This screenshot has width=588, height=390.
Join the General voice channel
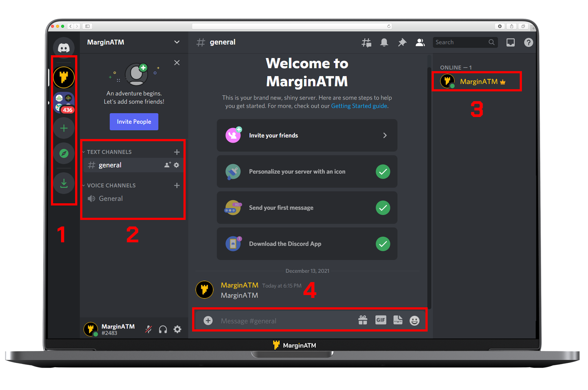[x=133, y=198]
